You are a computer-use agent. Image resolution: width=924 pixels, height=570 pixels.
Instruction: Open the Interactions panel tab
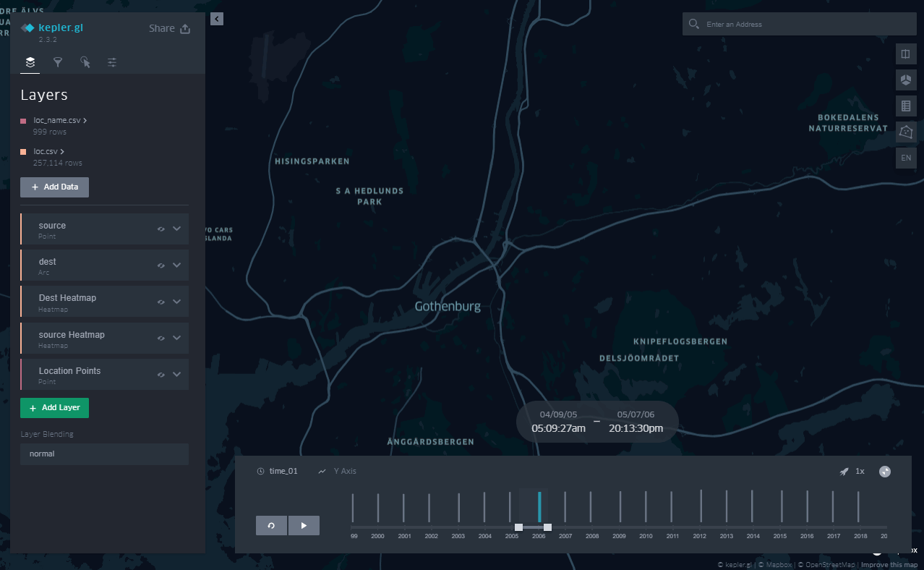85,62
